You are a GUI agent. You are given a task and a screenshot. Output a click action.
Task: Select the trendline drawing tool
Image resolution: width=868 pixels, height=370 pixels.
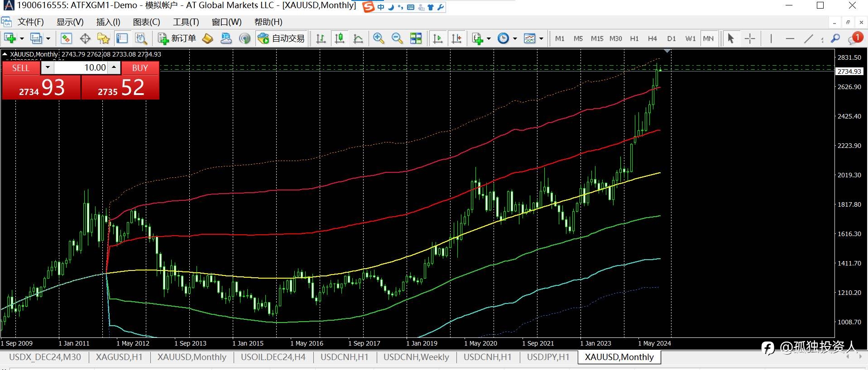coord(809,39)
